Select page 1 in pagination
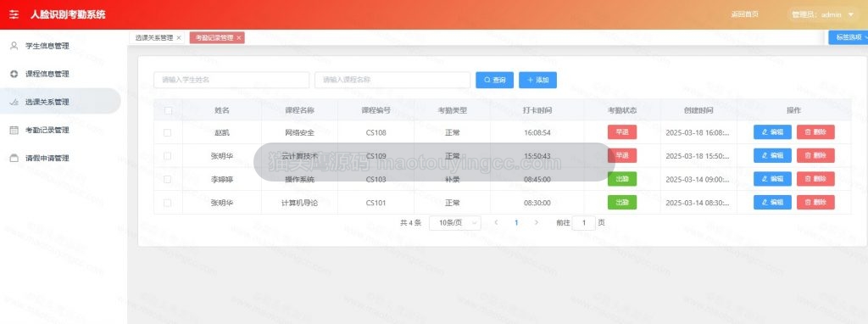 click(x=516, y=223)
